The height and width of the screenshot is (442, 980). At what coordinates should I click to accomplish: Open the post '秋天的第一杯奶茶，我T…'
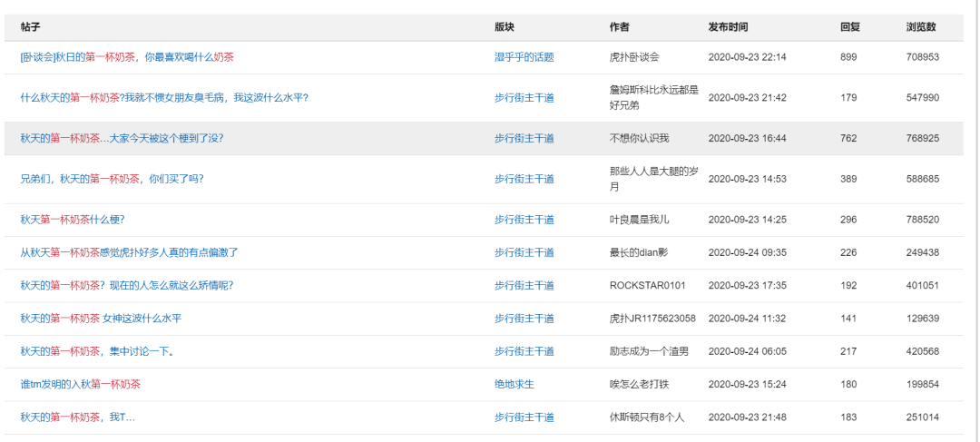77,417
